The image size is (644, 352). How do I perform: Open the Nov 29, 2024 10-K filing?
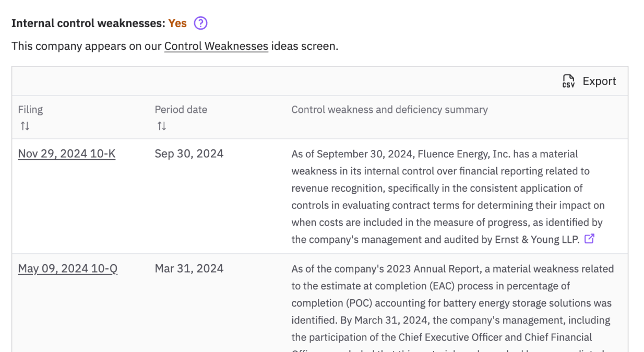(x=67, y=154)
